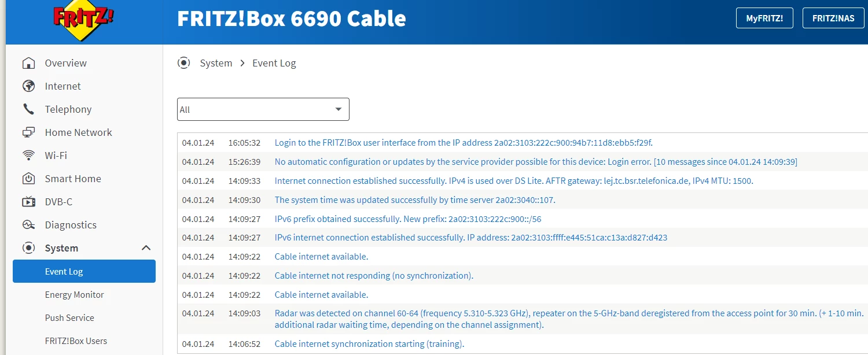Select Push Service in the sidebar
868x355 pixels.
pos(69,318)
